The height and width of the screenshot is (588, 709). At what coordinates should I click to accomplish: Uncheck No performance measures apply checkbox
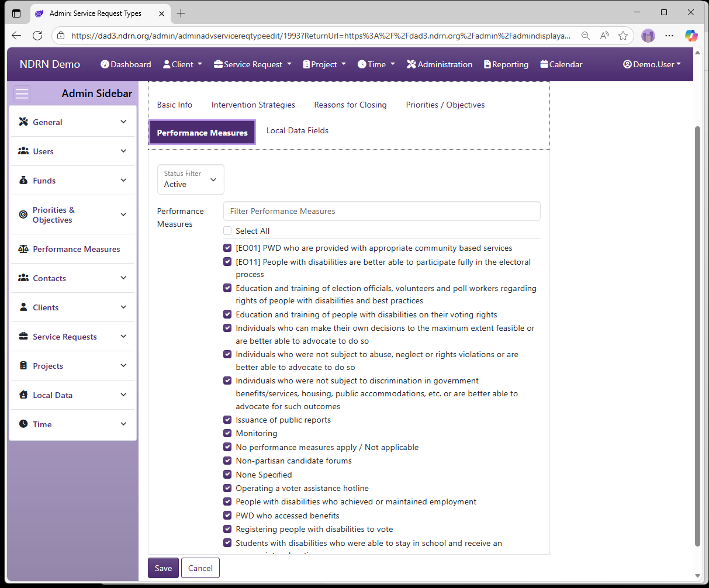click(x=227, y=447)
